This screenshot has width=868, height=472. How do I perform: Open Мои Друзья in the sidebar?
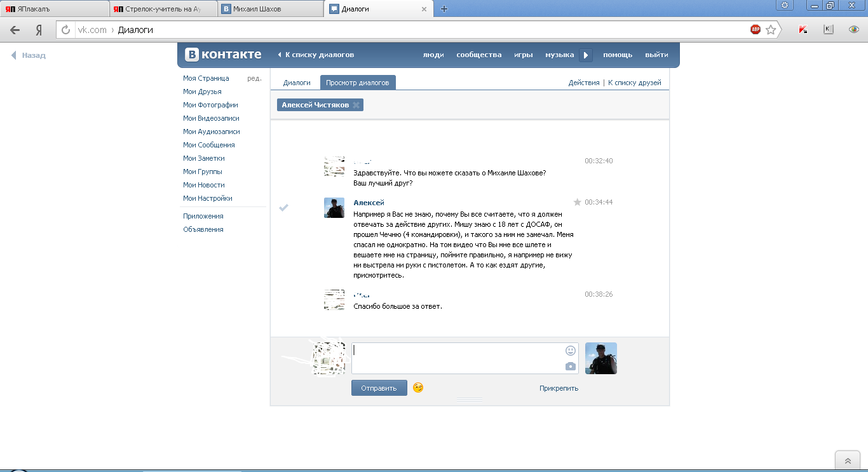[202, 91]
